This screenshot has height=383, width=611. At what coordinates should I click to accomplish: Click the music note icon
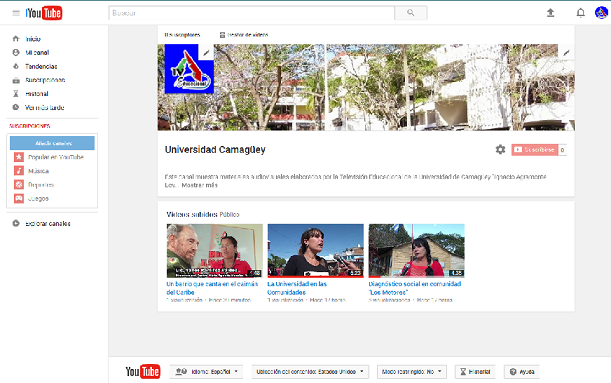[19, 171]
